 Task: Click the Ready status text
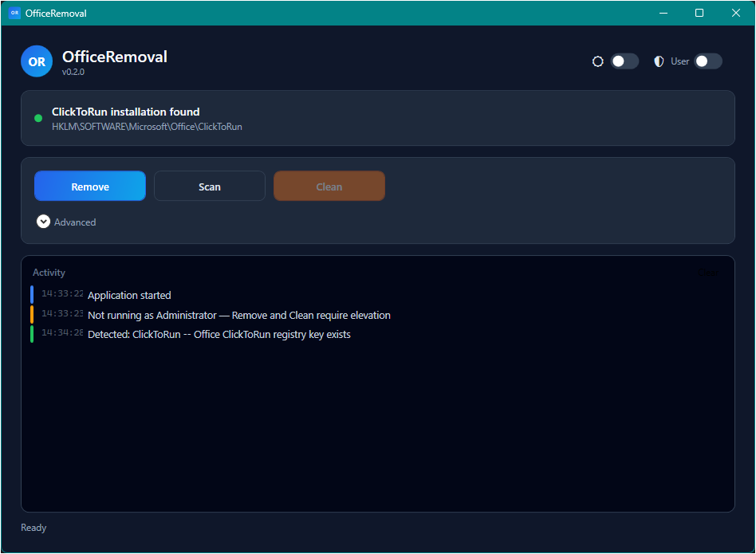(x=33, y=528)
